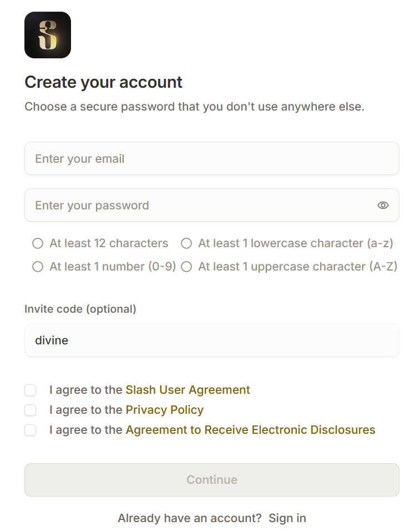Click the 'Create your account' heading
The image size is (420, 531).
pyautogui.click(x=103, y=82)
